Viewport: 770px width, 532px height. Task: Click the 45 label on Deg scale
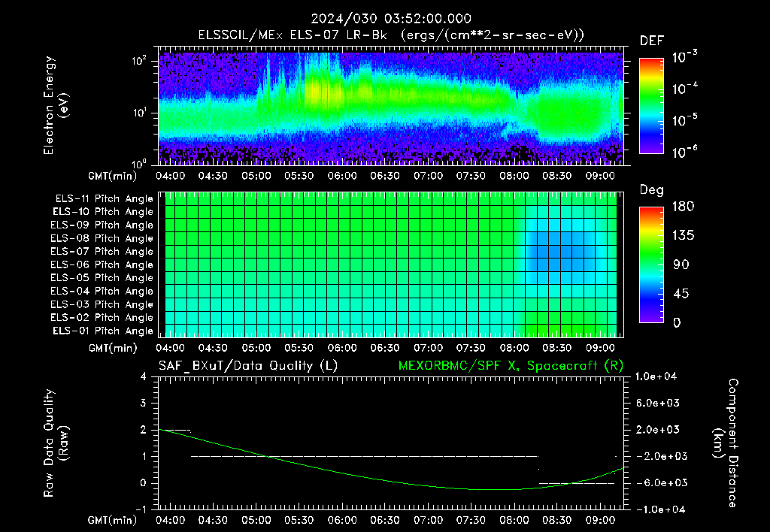click(x=681, y=294)
